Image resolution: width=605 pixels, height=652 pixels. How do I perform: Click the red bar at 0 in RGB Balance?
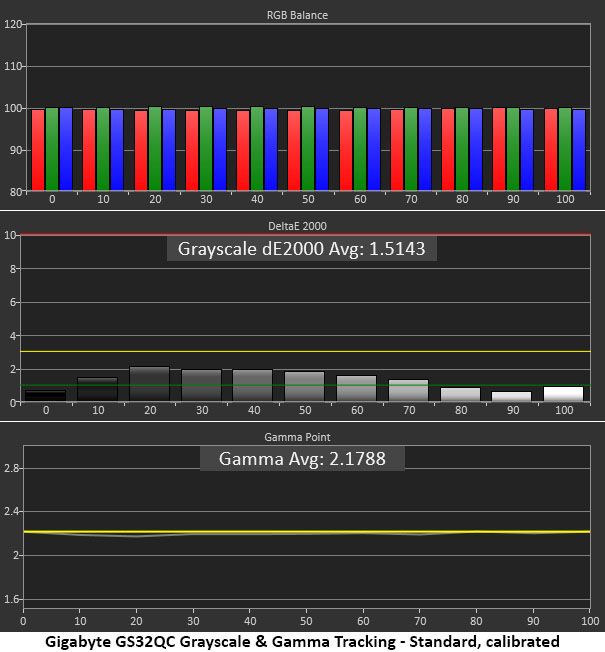38,150
